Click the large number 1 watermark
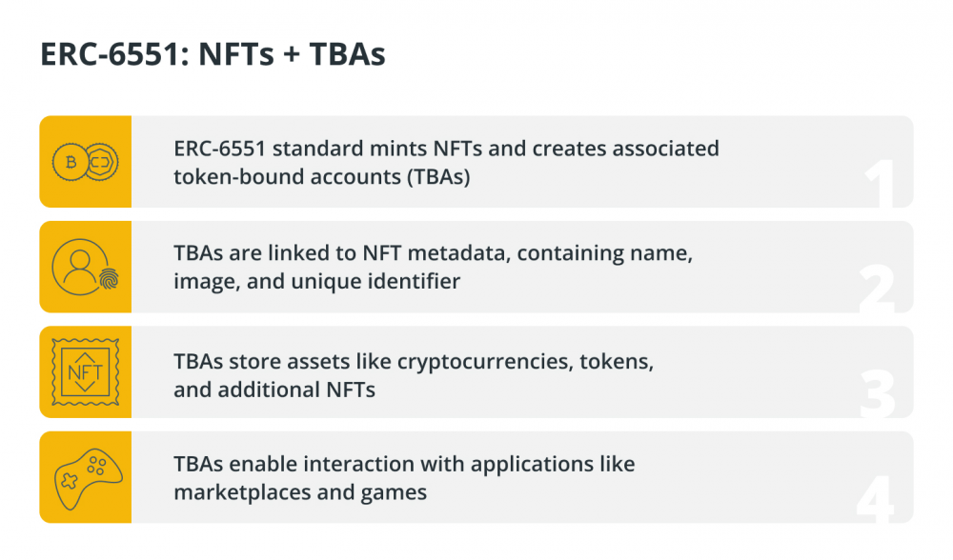Viewport: 953px width, 560px height. point(880,183)
